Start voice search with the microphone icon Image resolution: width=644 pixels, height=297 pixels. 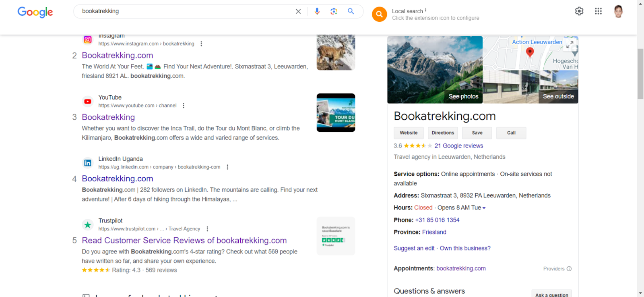pos(317,11)
